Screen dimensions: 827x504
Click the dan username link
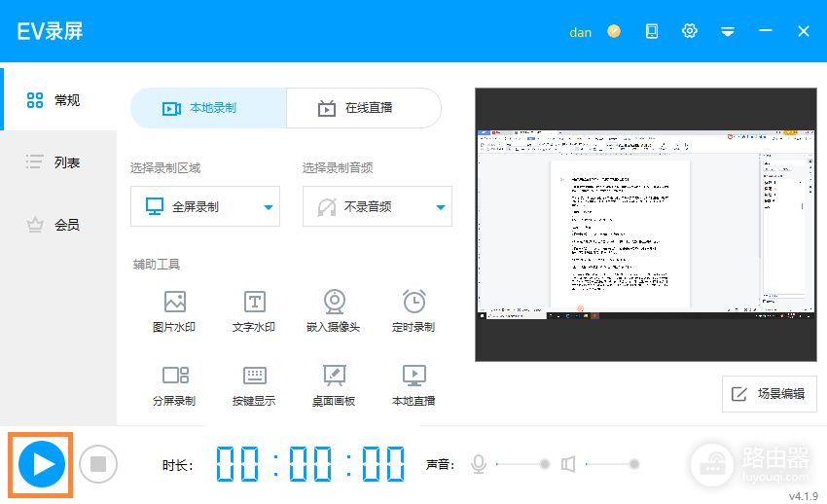[x=580, y=31]
